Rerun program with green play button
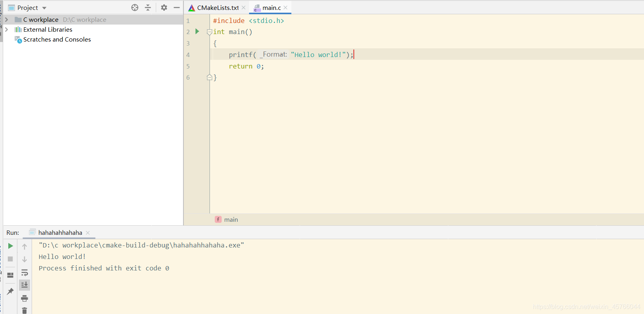 [11, 246]
